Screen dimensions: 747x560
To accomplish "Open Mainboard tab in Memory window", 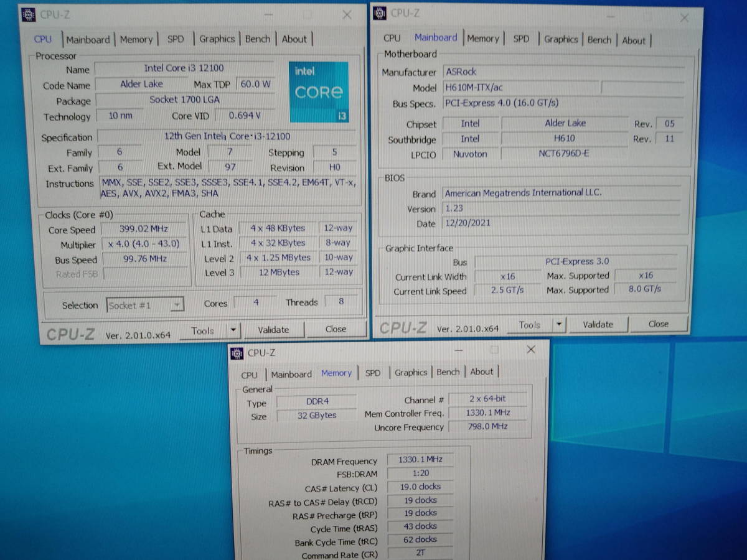I will [291, 375].
